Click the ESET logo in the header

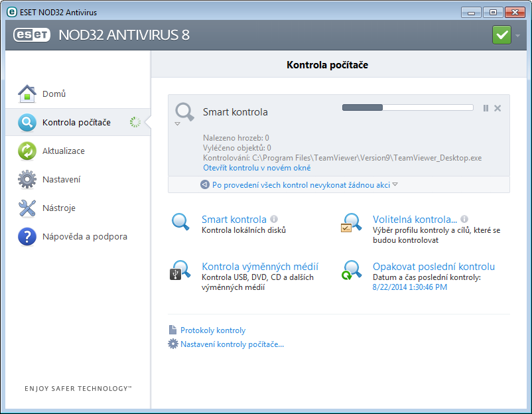32,34
